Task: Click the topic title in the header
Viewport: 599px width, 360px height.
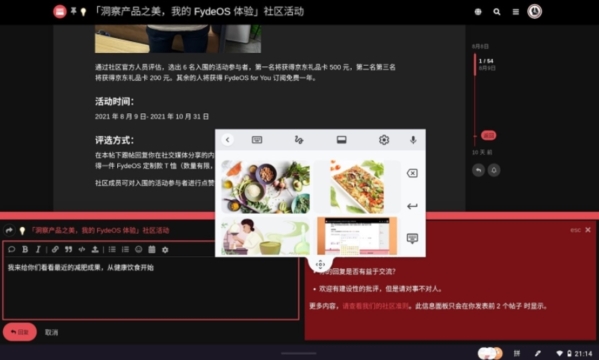Action: [x=198, y=11]
